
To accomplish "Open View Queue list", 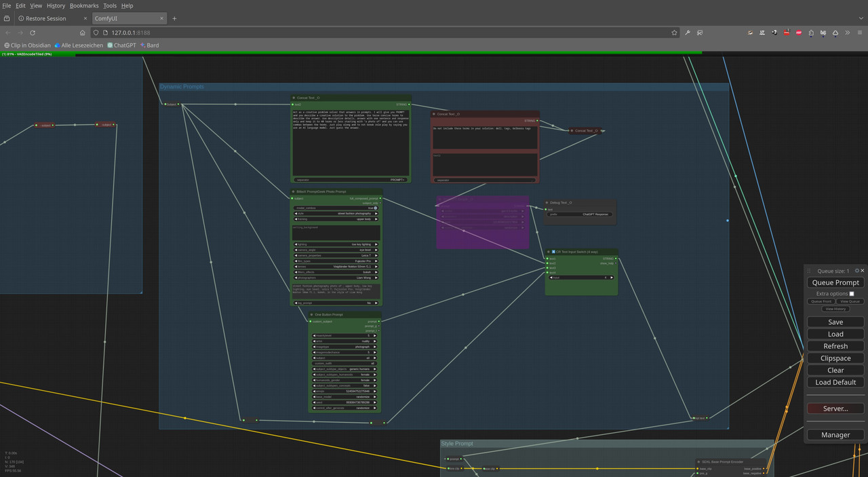I will (850, 301).
